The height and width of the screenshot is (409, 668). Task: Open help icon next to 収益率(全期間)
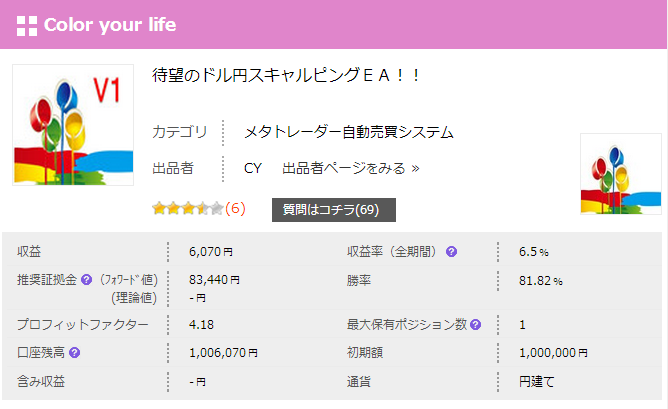(x=451, y=252)
